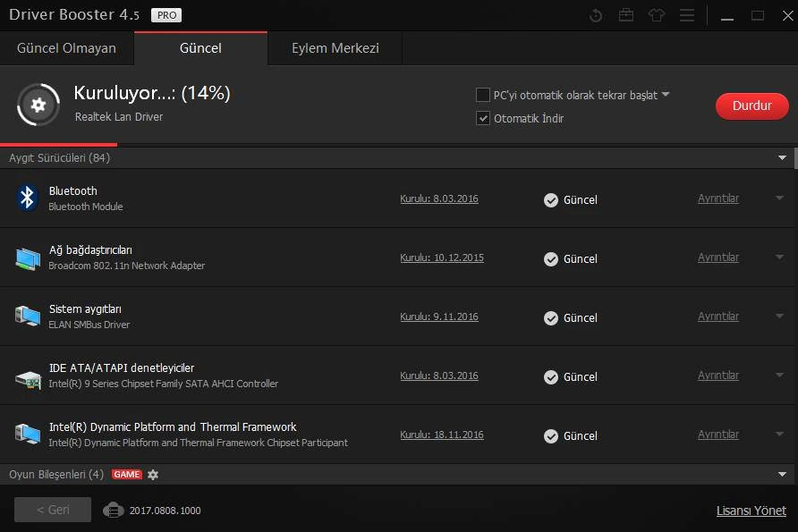Open Ayrıntılar link for ELAN SMBus Driver
Image resolution: width=798 pixels, height=532 pixels.
(718, 317)
